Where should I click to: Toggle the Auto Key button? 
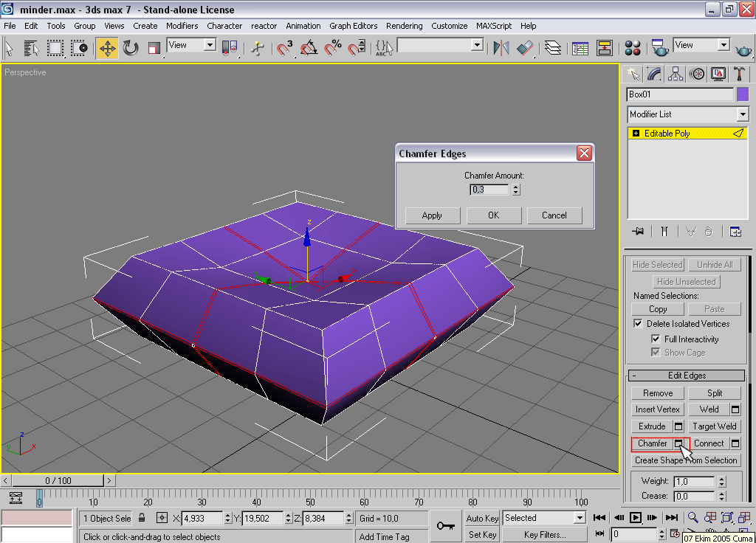pyautogui.click(x=482, y=519)
